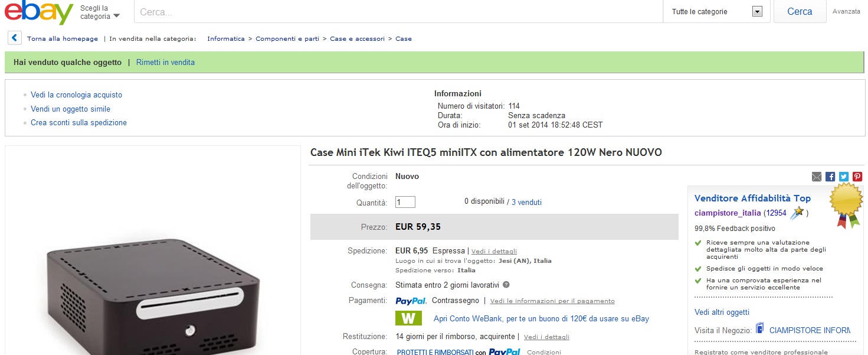
Task: Focus the Quantità input field
Action: [405, 202]
